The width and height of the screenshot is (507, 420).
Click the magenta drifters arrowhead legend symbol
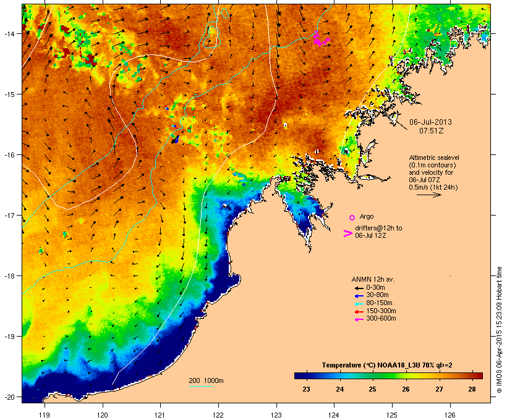[348, 233]
